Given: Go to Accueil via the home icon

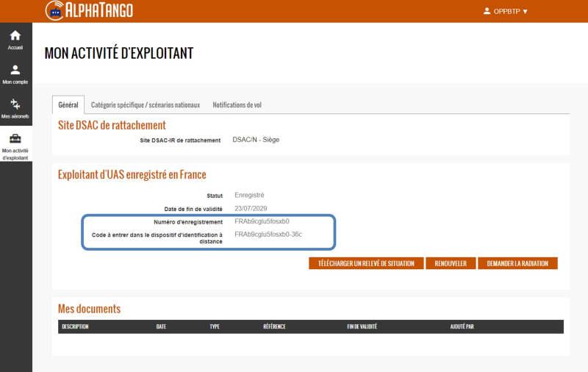Looking at the screenshot, I should pos(15,36).
